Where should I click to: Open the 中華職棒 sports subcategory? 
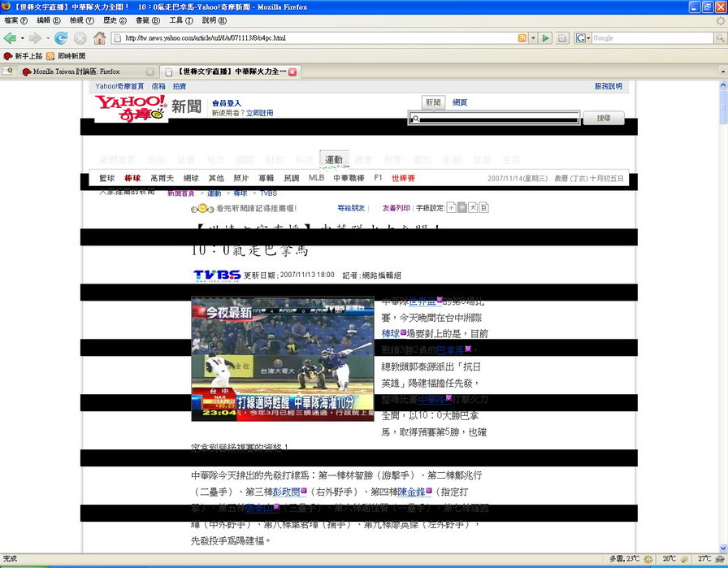(x=349, y=178)
